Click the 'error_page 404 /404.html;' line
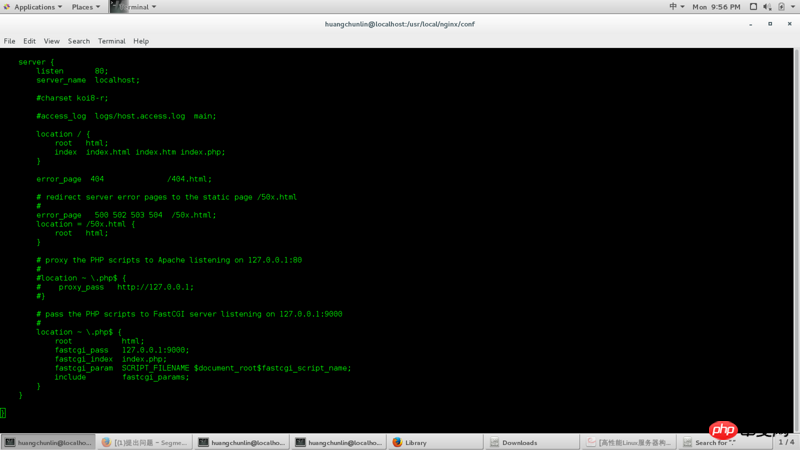The width and height of the screenshot is (800, 450). pos(124,179)
